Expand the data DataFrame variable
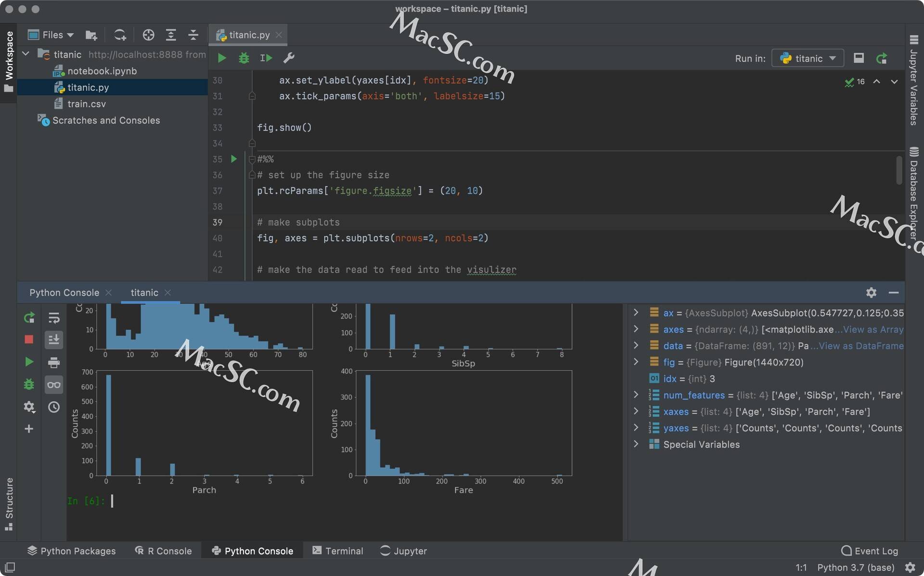The image size is (924, 576). pos(636,346)
